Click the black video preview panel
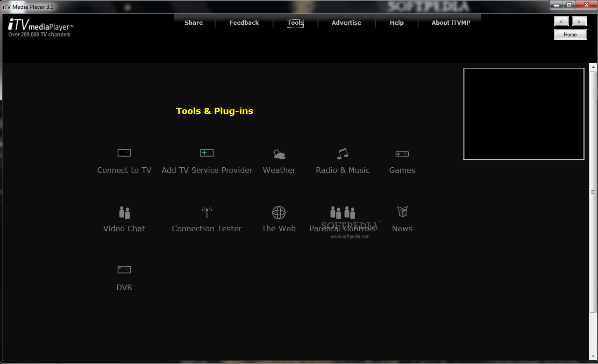 [x=524, y=114]
